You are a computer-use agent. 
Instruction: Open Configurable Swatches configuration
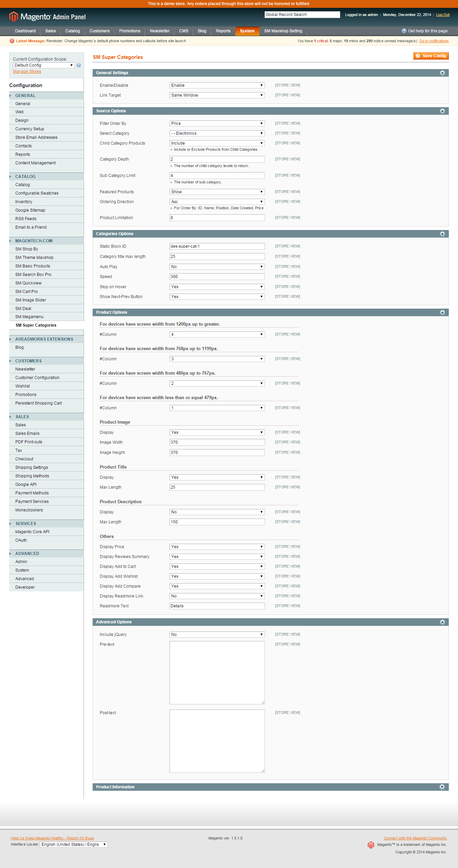(x=46, y=193)
